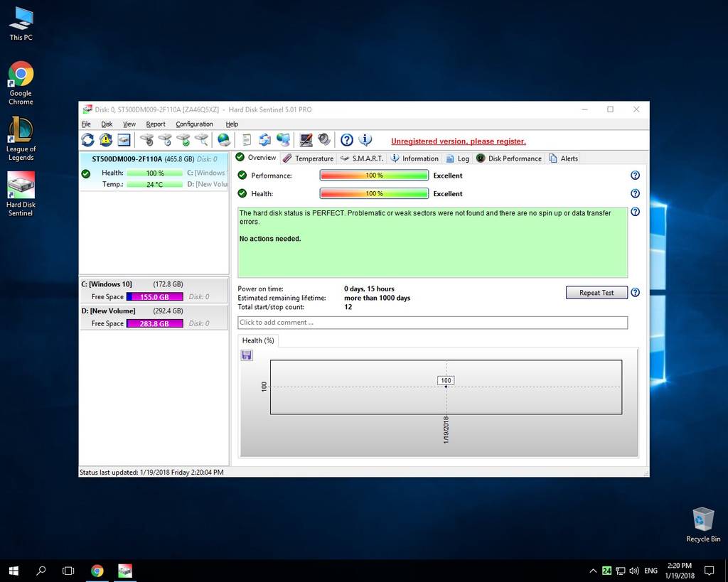The height and width of the screenshot is (582, 728).
Task: Click the info bubble toolbar icon
Action: (x=365, y=140)
